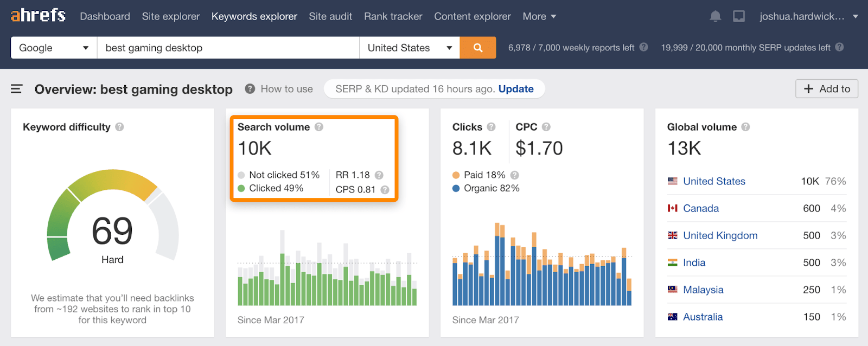Open the monitor icon beside the bell
The image size is (868, 346).
739,16
